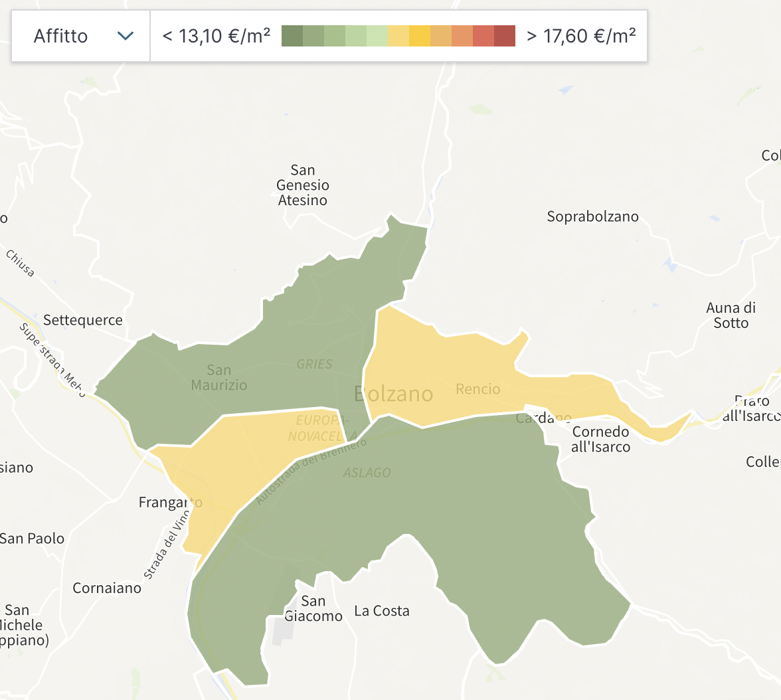This screenshot has width=781, height=700.
Task: Select the Aslago district area
Action: 367,473
